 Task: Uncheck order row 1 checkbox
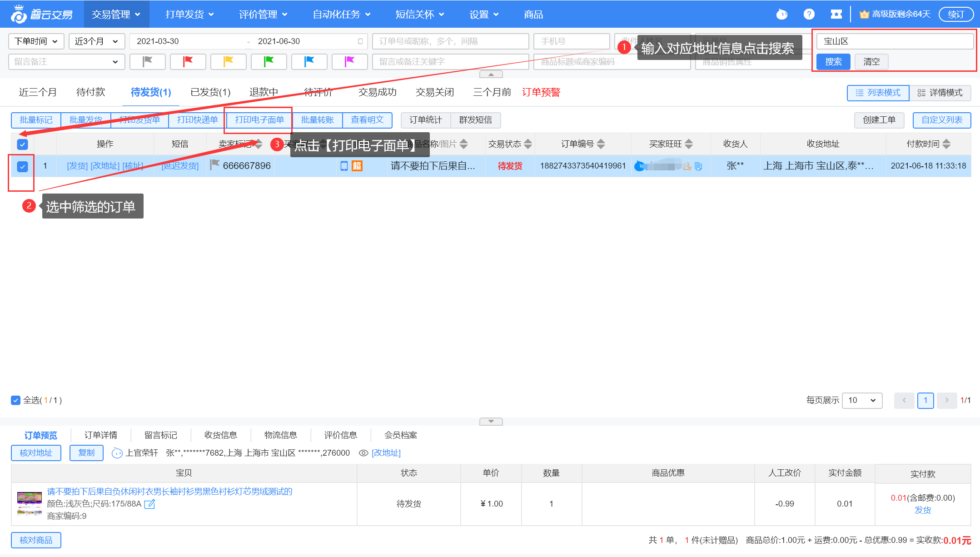click(x=22, y=166)
